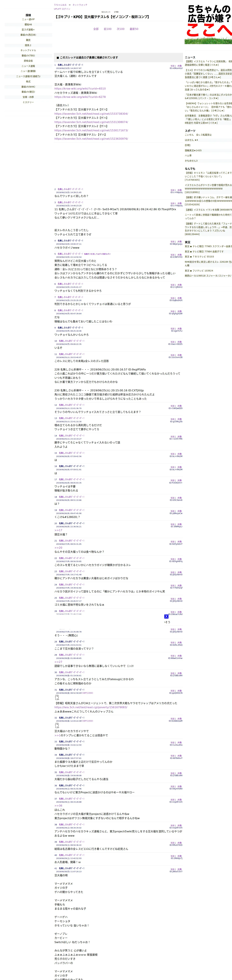Open the krsw-wiki link with curid=6278
Viewport: 232px width, 980px height.
tap(80, 97)
